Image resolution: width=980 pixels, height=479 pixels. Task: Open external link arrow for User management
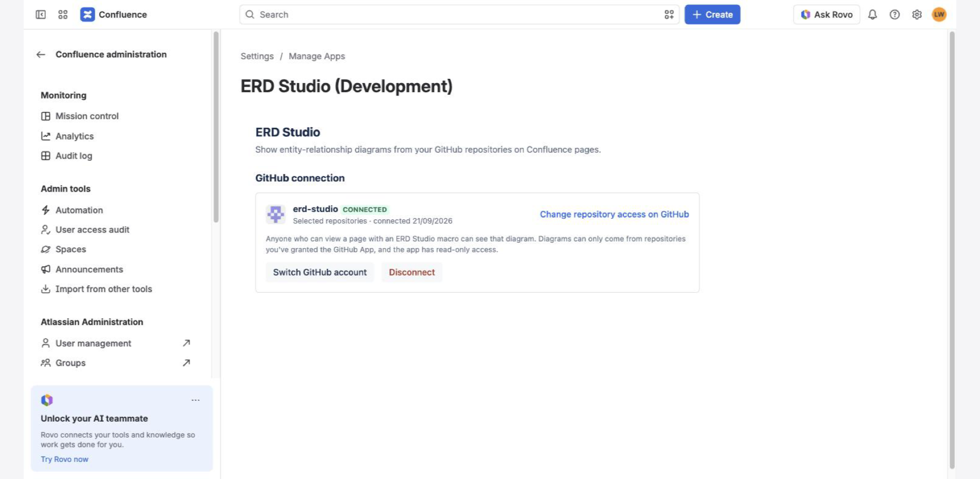point(186,343)
